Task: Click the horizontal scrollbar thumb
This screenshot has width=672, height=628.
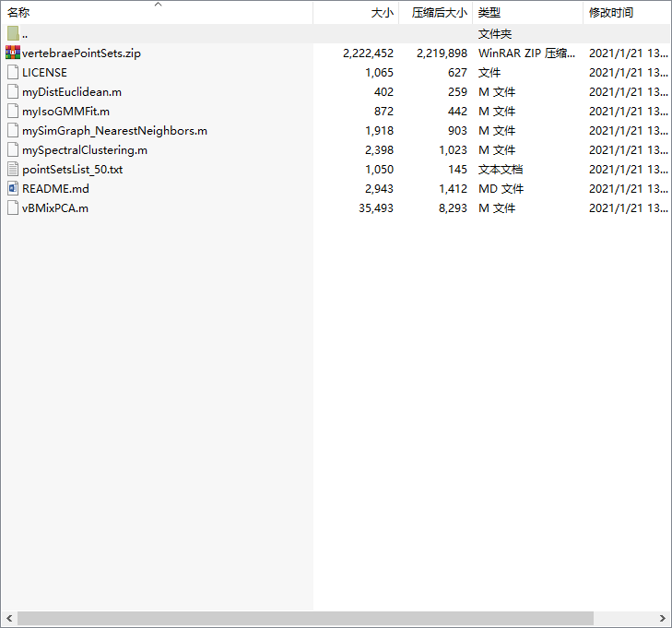Action: click(305, 618)
